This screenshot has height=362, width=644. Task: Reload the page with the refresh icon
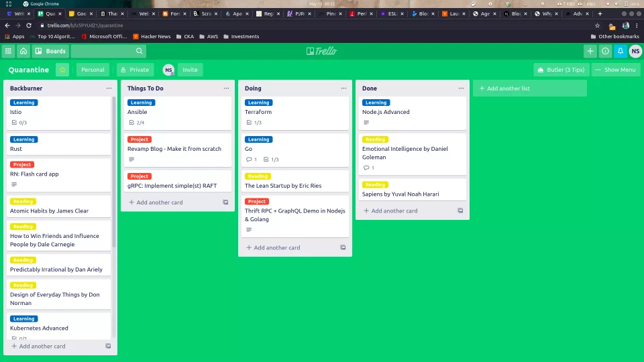point(29,25)
